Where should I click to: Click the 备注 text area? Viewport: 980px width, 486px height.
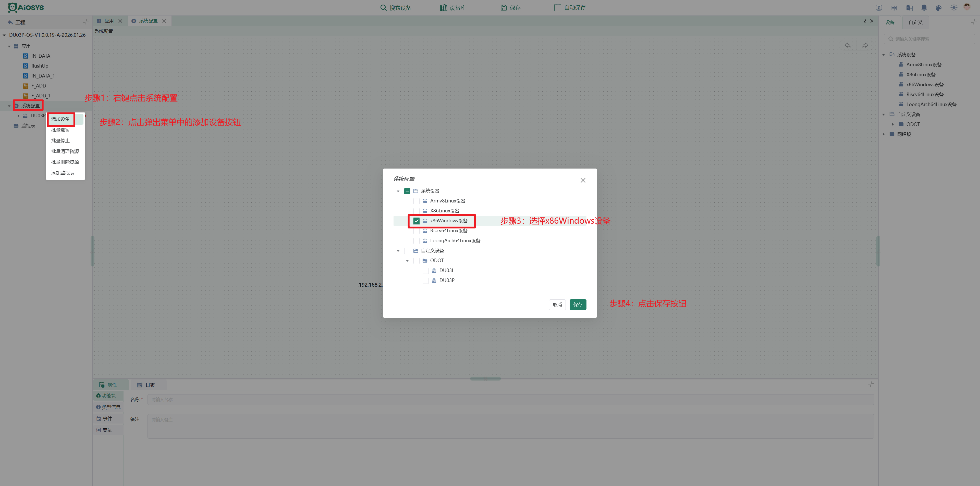[x=510, y=426]
